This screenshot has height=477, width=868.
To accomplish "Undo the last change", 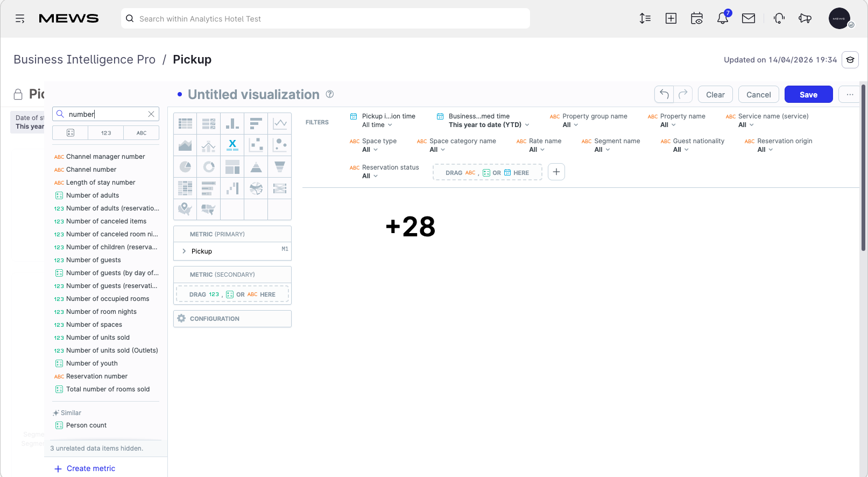I will (x=664, y=94).
